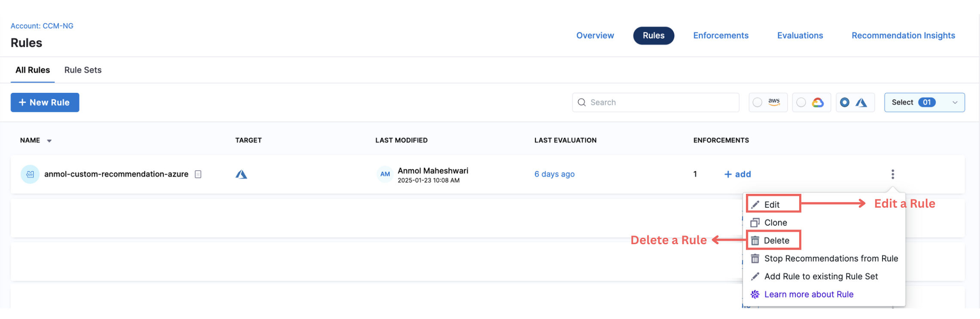The height and width of the screenshot is (319, 980).
Task: Click the trash icon next to Delete
Action: [x=755, y=241]
